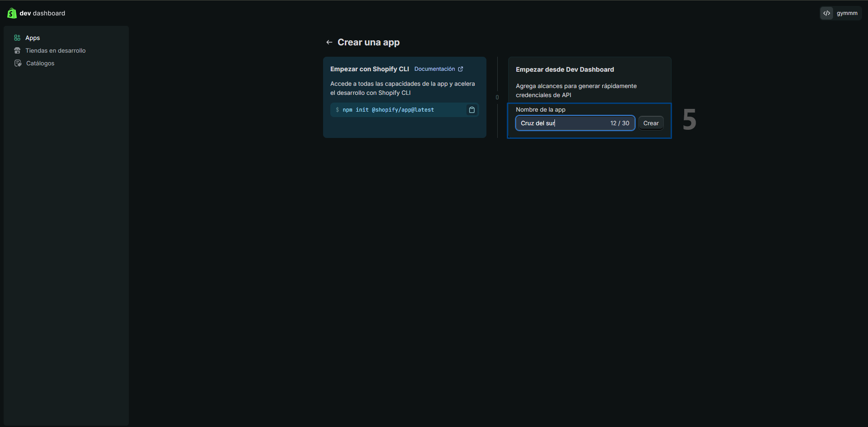Click the 12 / 30 character counter

click(620, 123)
